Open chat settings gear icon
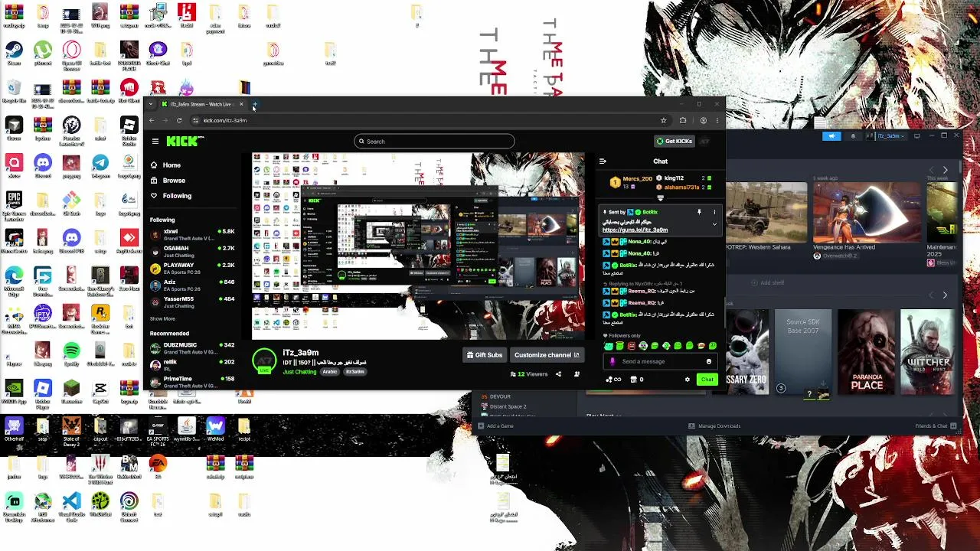The width and height of the screenshot is (980, 551). point(687,380)
